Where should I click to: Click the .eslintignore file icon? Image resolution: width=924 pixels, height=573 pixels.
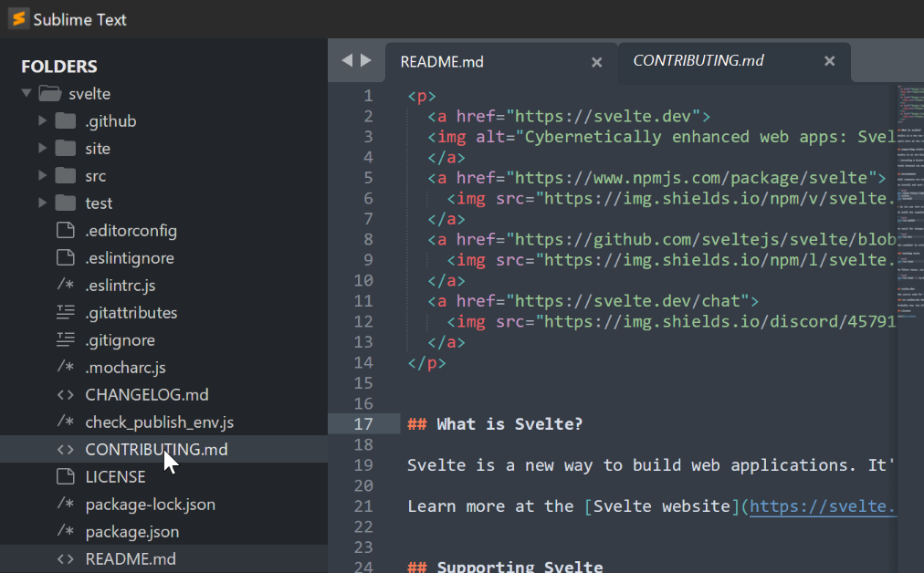pyautogui.click(x=66, y=257)
